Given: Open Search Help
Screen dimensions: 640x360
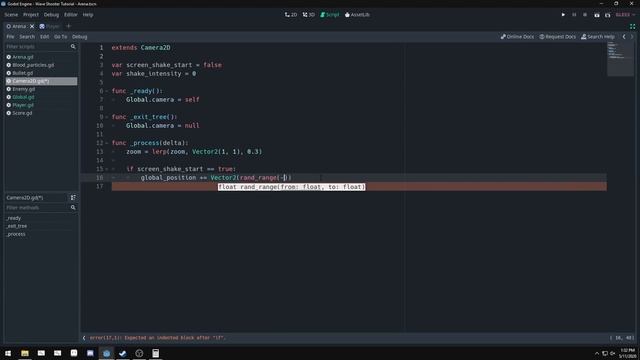Looking at the screenshot, I should click(x=598, y=37).
